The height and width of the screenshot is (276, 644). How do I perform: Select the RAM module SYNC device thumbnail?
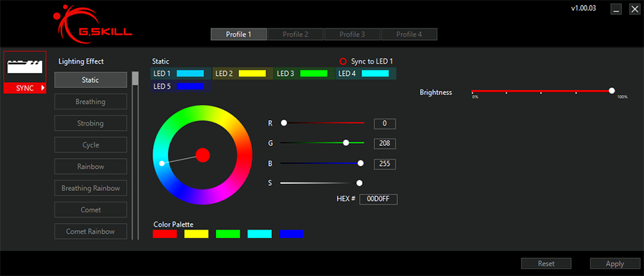(x=24, y=67)
